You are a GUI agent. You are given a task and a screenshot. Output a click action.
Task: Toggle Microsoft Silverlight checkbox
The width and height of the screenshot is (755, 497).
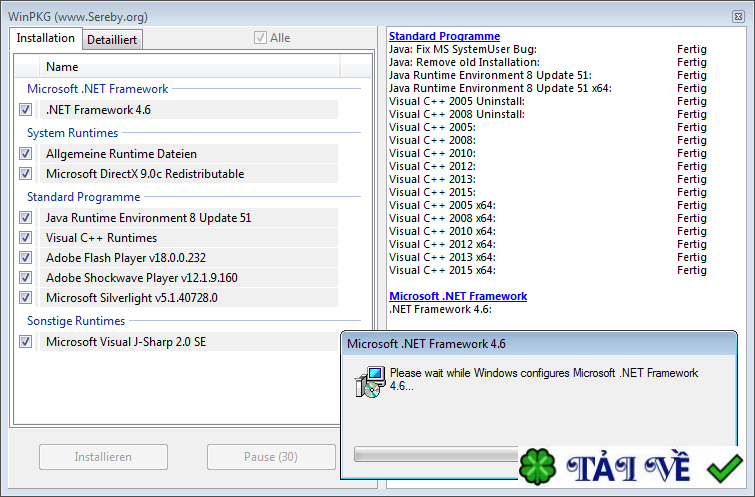(26, 298)
